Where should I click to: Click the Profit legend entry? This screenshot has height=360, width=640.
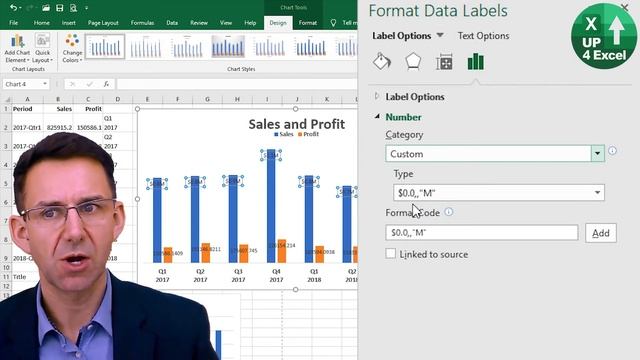(x=308, y=134)
